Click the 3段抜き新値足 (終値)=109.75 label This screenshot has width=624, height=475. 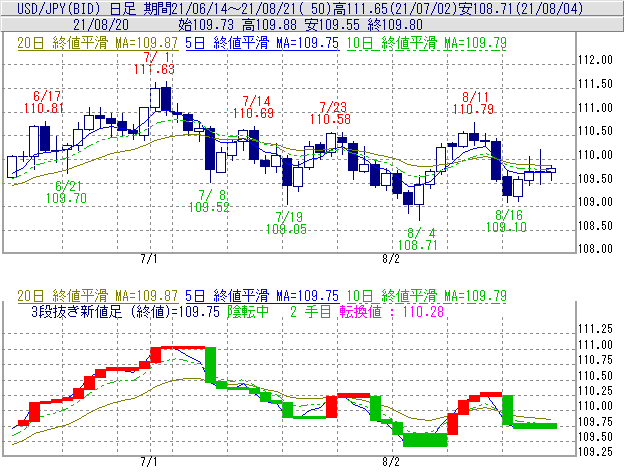point(125,311)
